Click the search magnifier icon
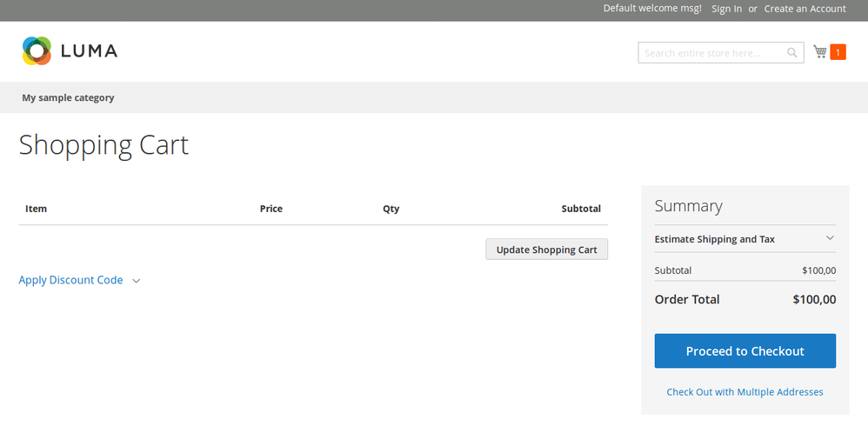Screen dimensions: 868x446 pyautogui.click(x=791, y=53)
